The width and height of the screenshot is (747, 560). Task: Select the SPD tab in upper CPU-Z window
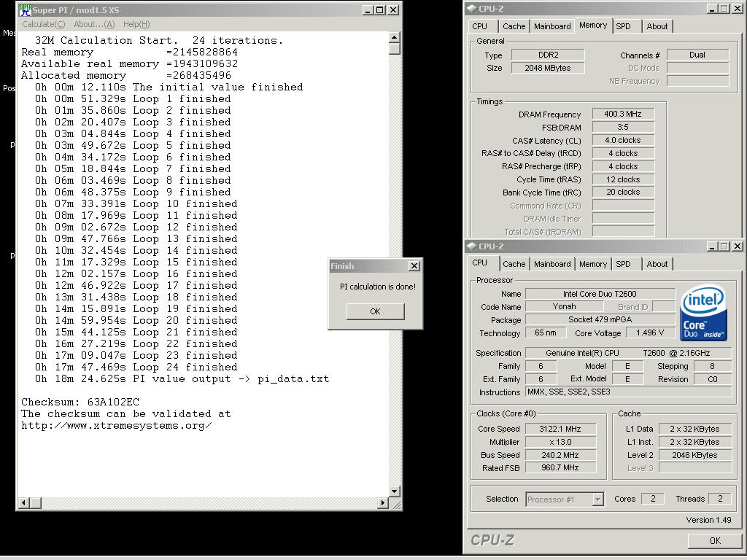click(623, 27)
